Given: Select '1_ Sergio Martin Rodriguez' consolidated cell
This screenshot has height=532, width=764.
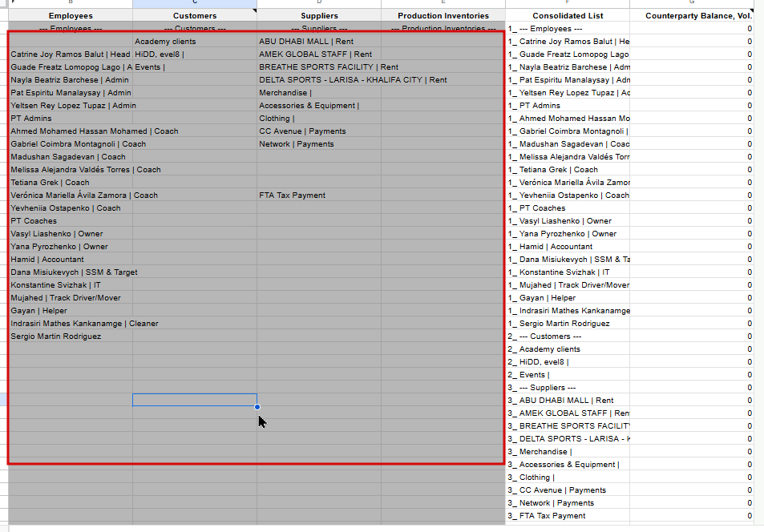Looking at the screenshot, I should [568, 324].
